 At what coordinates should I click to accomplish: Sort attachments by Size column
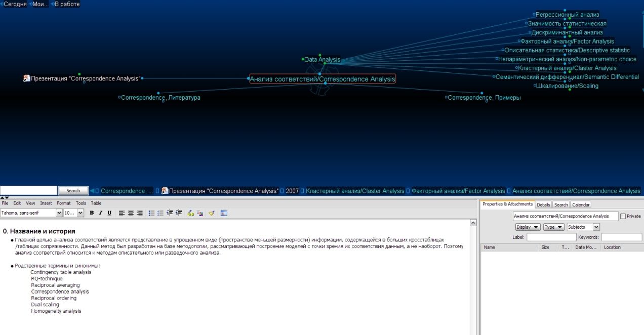tap(548, 247)
